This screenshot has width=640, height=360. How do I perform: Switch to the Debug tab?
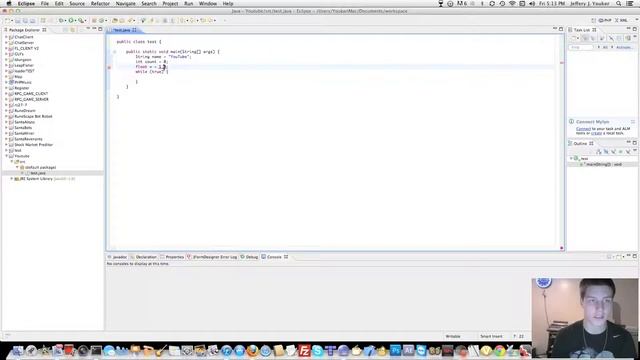[x=249, y=257]
